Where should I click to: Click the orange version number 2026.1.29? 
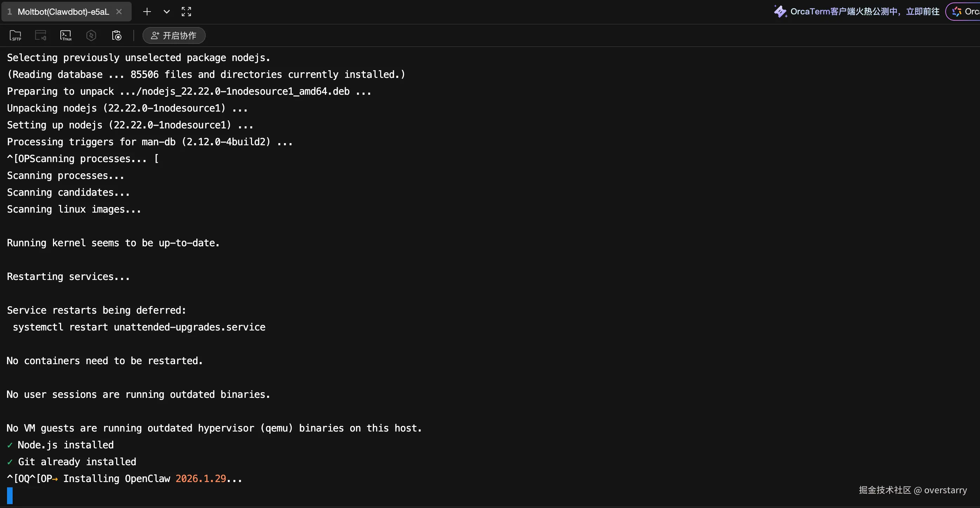click(x=201, y=479)
